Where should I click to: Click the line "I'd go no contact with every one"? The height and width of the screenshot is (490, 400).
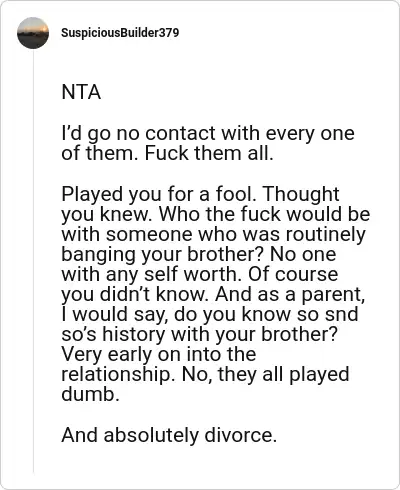point(208,134)
